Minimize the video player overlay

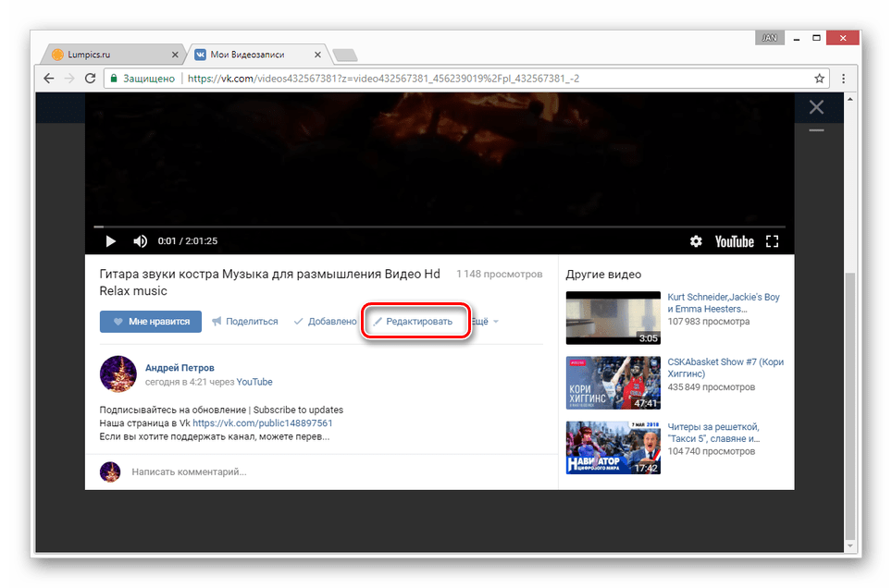pyautogui.click(x=816, y=130)
